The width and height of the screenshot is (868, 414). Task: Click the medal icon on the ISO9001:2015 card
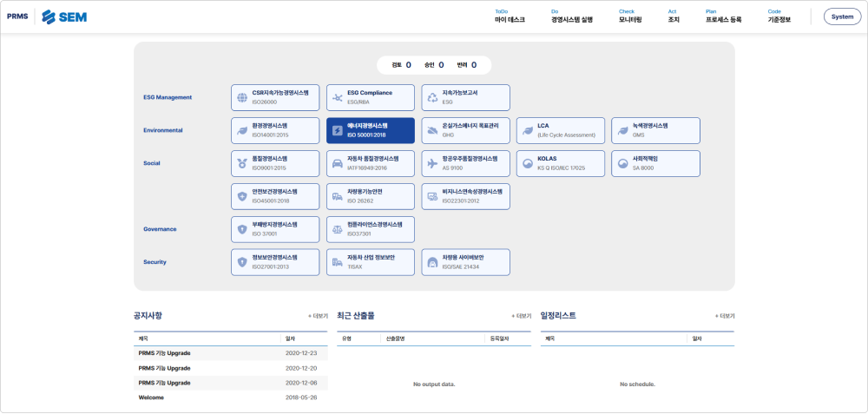coord(242,164)
